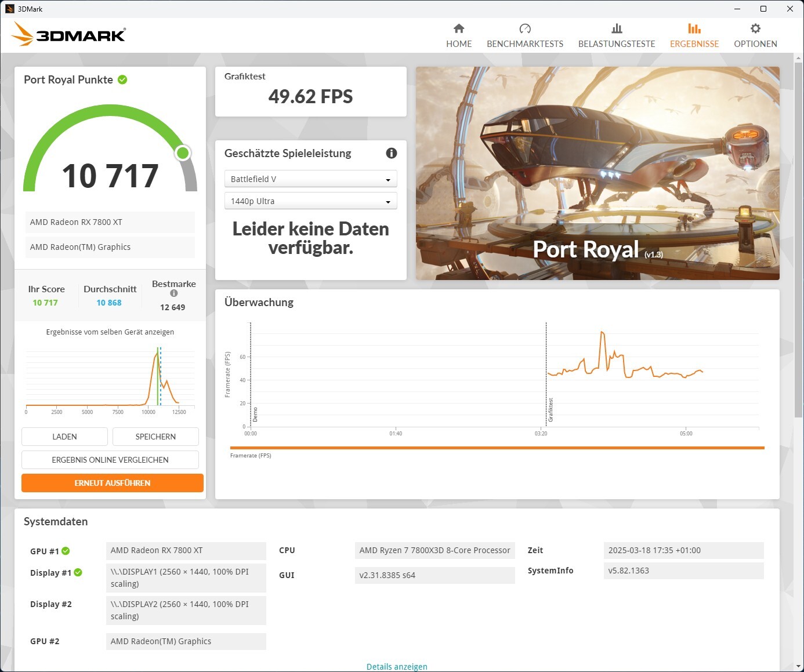Click the CPU field AMD Ryzen 7 7800X3D
This screenshot has height=672, width=804.
coord(435,550)
